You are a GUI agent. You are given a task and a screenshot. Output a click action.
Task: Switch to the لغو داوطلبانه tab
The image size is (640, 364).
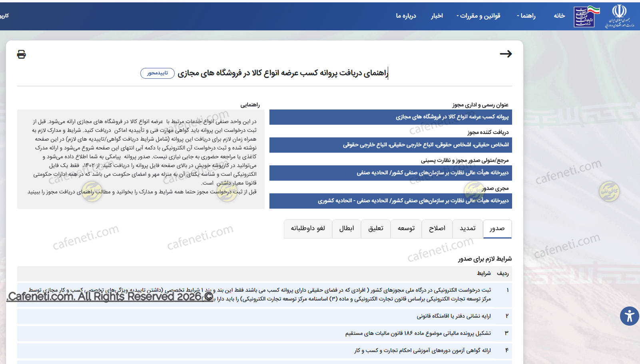(x=308, y=229)
